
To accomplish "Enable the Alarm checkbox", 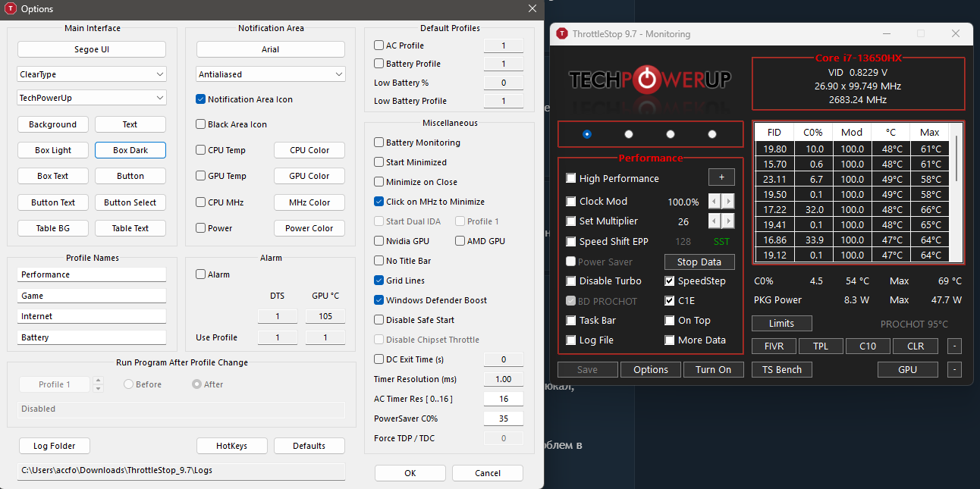I will point(201,274).
